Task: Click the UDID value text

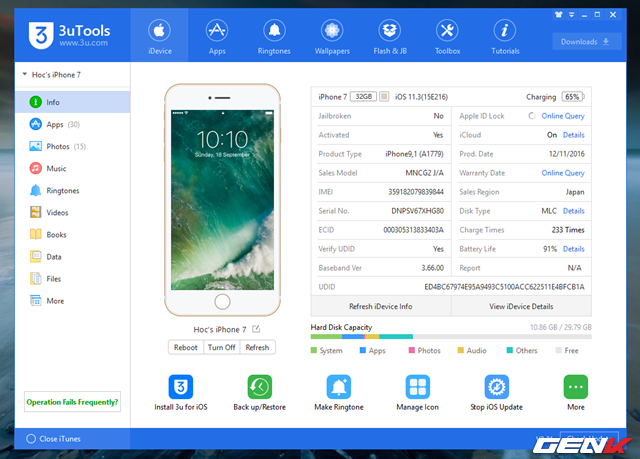Action: [x=504, y=287]
